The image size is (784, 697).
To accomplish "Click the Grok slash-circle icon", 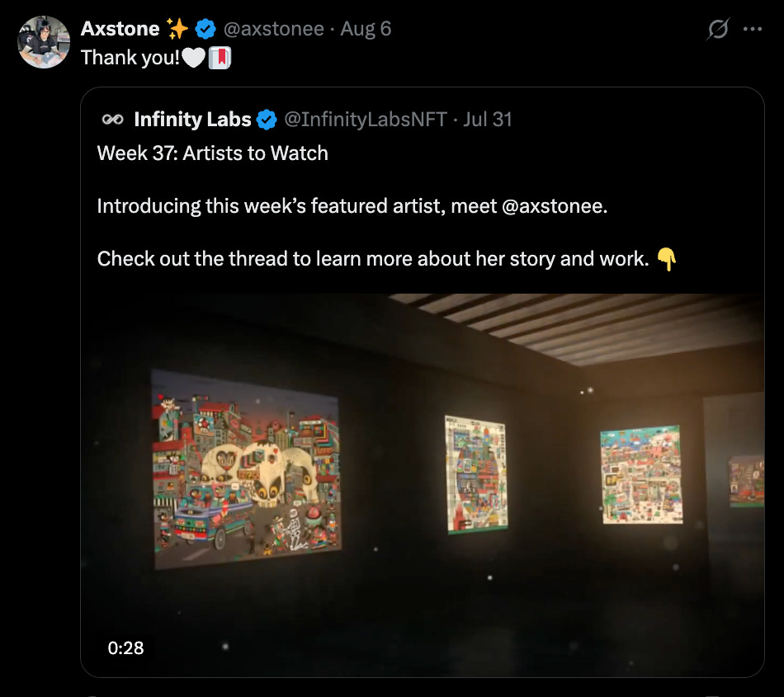I will (x=718, y=29).
